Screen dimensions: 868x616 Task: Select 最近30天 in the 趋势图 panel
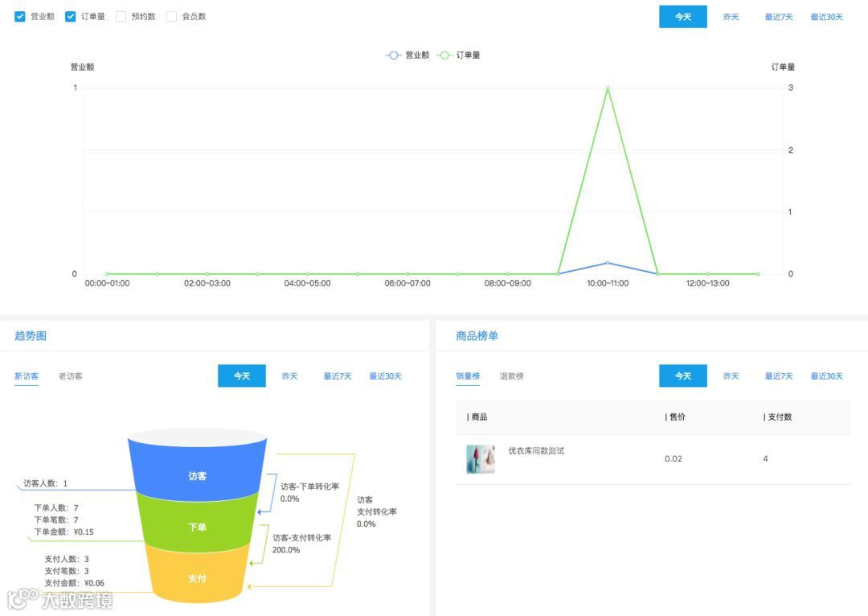point(385,376)
